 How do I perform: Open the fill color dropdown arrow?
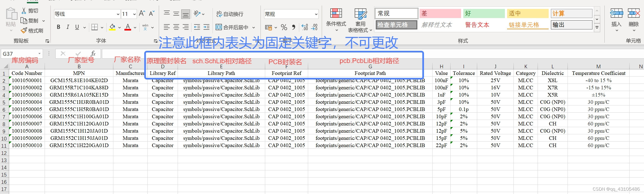tap(119, 27)
